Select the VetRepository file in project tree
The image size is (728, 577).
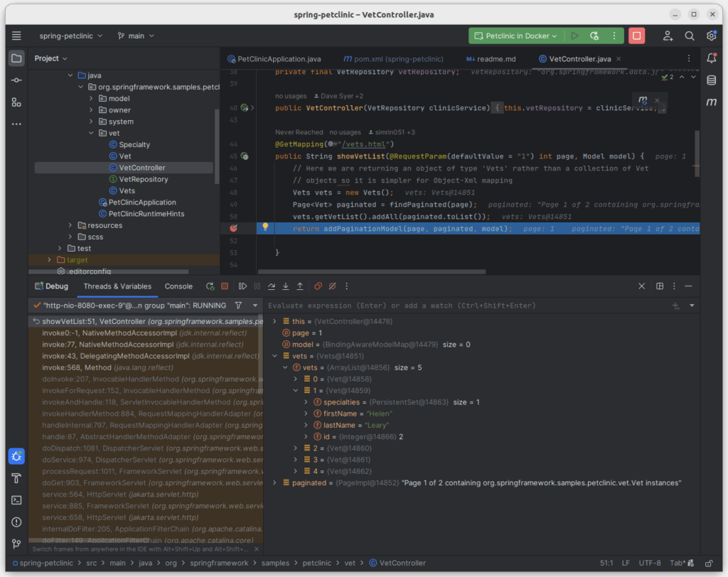pyautogui.click(x=143, y=179)
